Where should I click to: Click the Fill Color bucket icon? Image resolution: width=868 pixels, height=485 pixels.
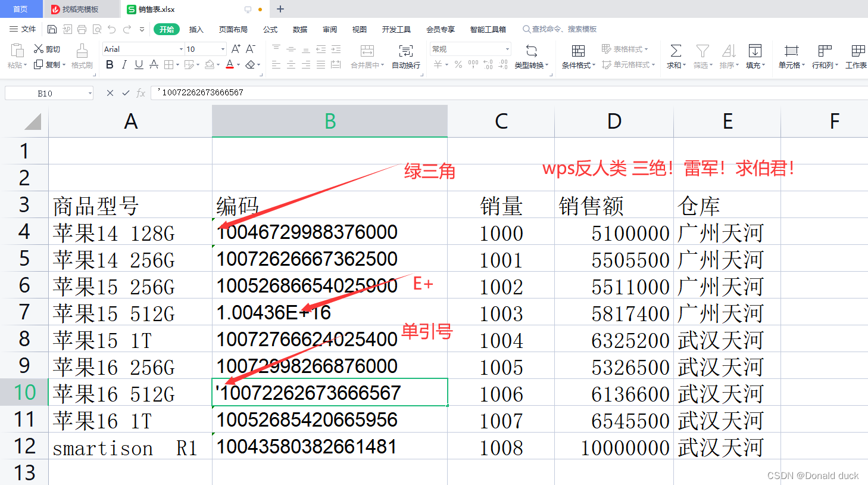click(210, 64)
